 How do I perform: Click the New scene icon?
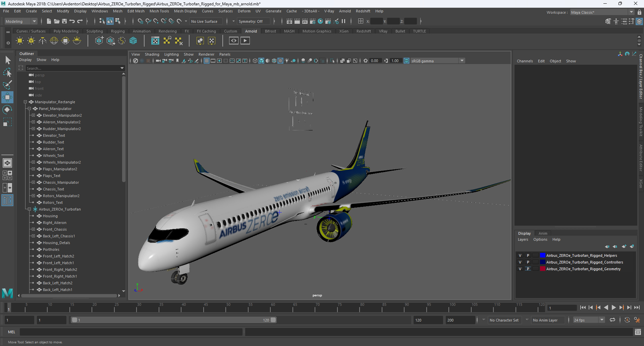tap(49, 21)
